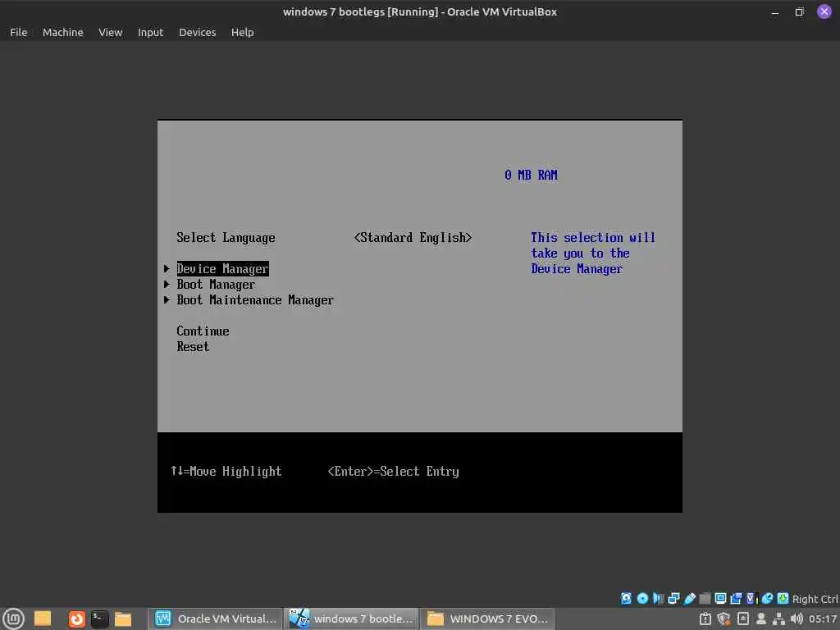Screen dimensions: 840x630
Task: Click the hard disk activity status icon
Action: (x=626, y=598)
